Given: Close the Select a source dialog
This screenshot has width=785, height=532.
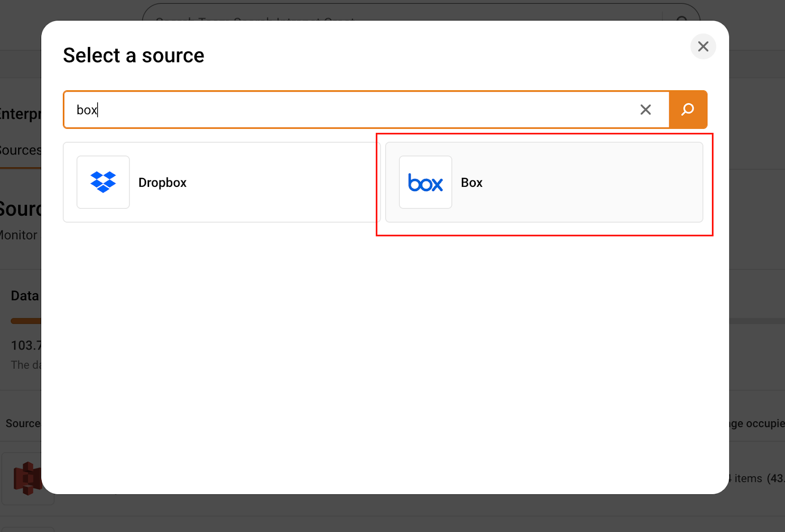Looking at the screenshot, I should pos(703,47).
